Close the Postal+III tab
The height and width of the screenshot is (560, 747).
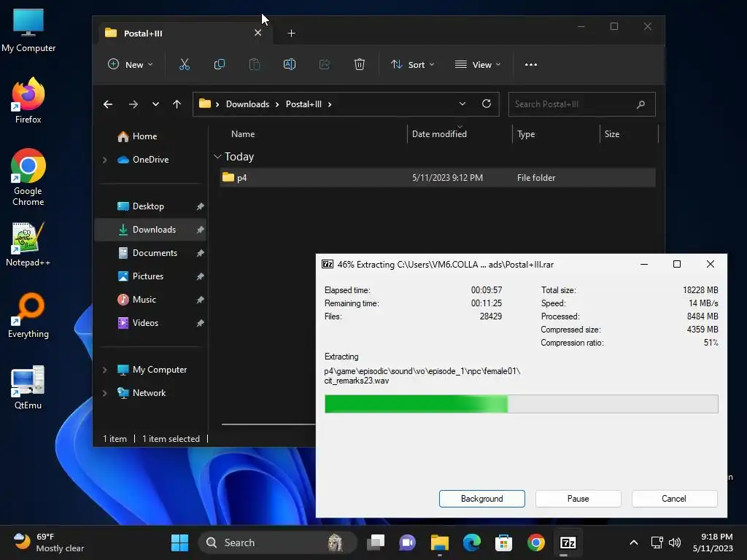click(258, 33)
